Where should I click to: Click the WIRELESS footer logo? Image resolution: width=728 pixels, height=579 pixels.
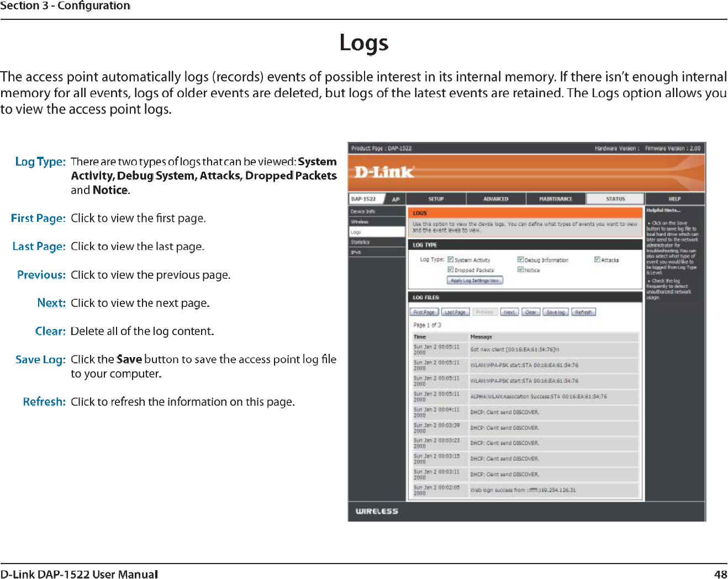(x=377, y=511)
